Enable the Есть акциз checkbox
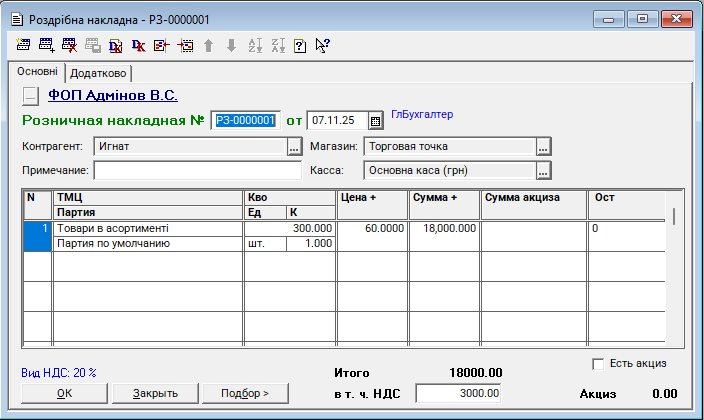The image size is (704, 420). pos(599,363)
